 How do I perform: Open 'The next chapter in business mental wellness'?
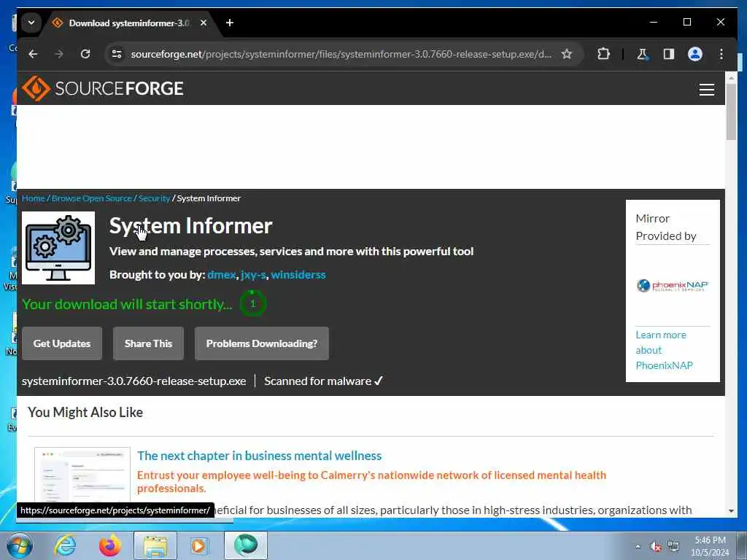[259, 456]
